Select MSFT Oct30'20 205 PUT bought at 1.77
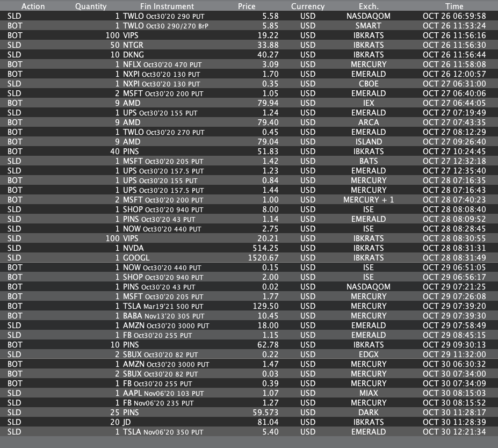This screenshot has width=498, height=448. [x=249, y=297]
